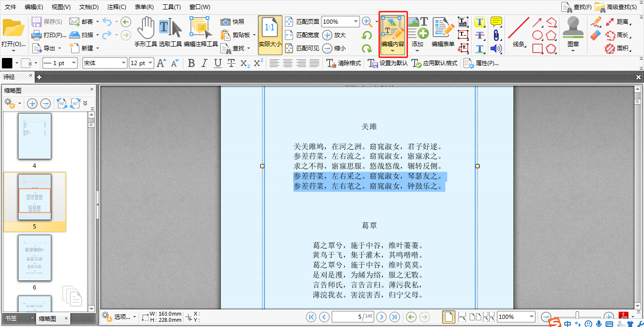The width and height of the screenshot is (644, 327).
Task: Expand the 打开(O) open dropdown arrow
Action: click(13, 51)
